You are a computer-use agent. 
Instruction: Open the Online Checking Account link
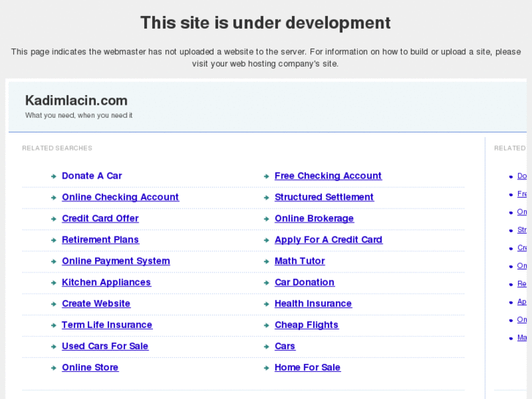[120, 197]
